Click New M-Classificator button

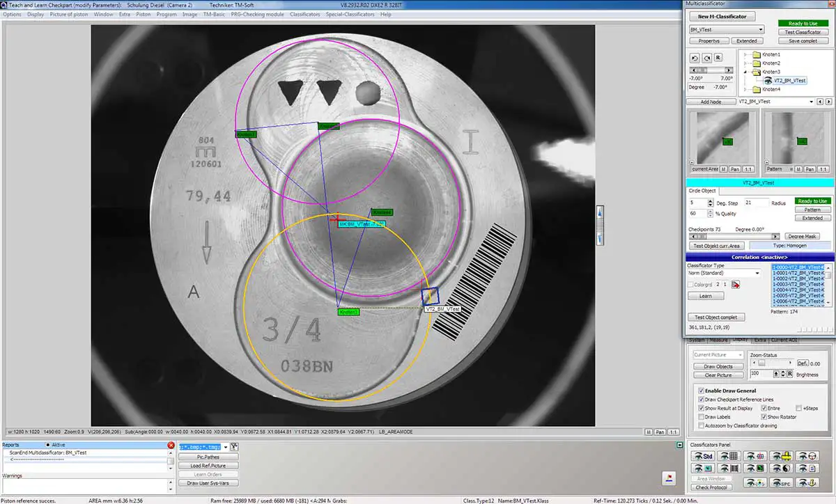[722, 16]
